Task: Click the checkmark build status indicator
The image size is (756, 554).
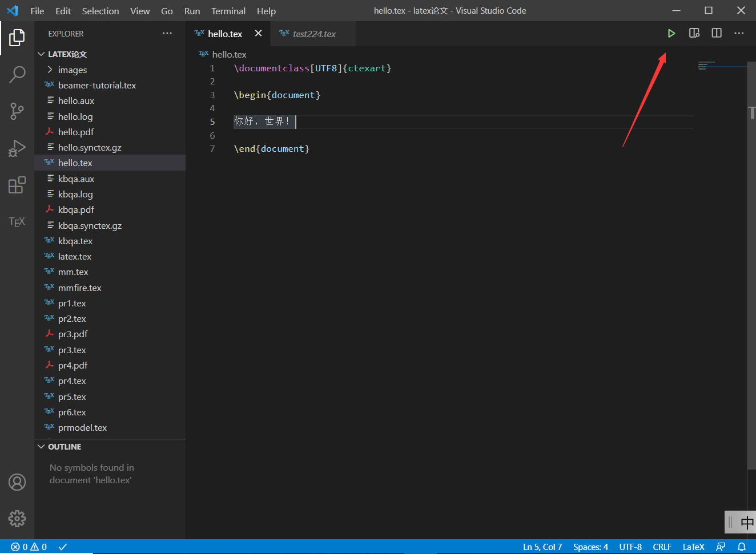Action: coord(63,547)
